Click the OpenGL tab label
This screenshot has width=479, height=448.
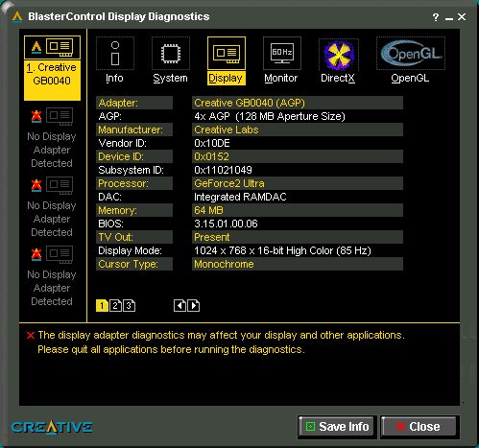pyautogui.click(x=410, y=78)
